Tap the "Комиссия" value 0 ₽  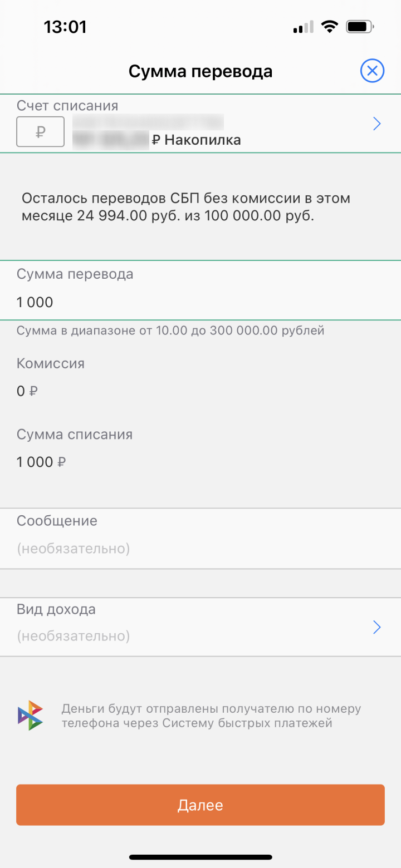(27, 391)
